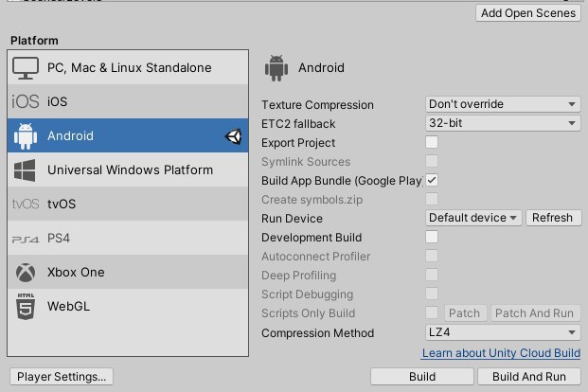
Task: Select Universal Windows Platform
Action: [128, 169]
